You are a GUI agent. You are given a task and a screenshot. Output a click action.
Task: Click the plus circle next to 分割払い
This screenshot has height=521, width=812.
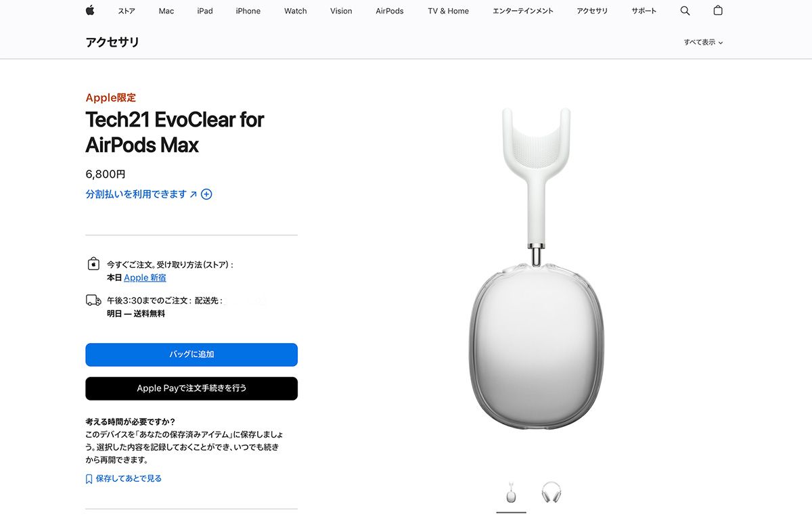[206, 194]
